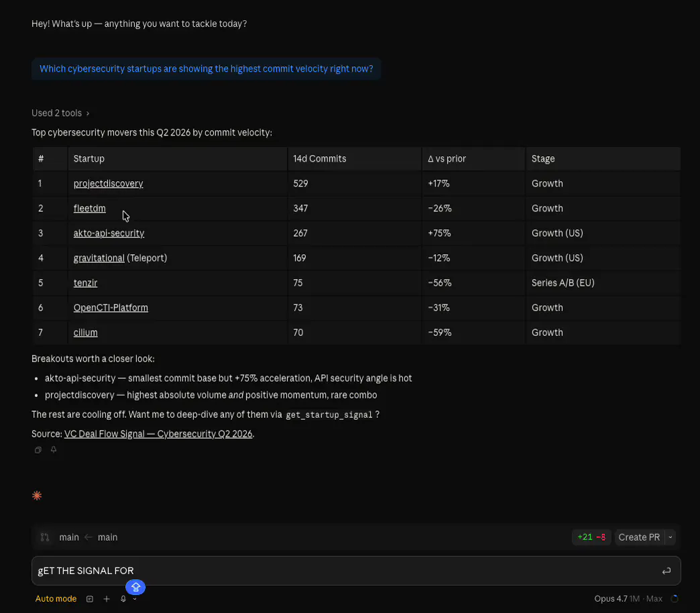The image size is (700, 613).
Task: Click the orange thinking asterisk indicator
Action: pos(37,496)
